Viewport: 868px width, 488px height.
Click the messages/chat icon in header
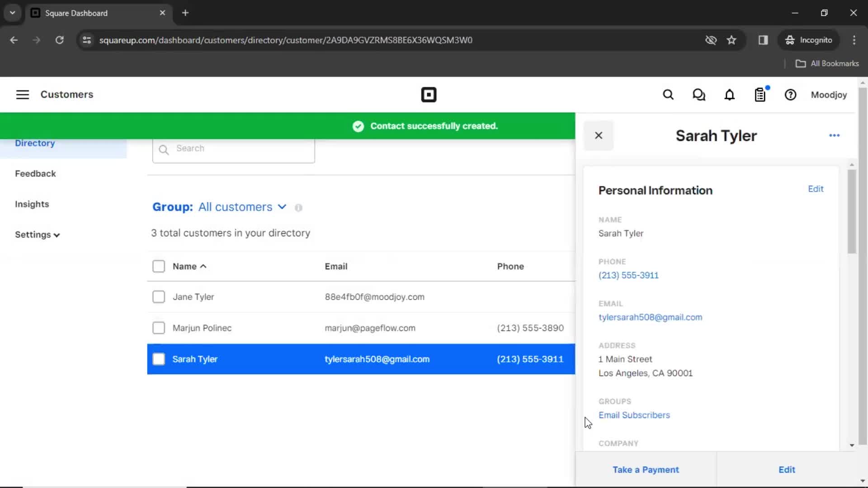(x=699, y=95)
